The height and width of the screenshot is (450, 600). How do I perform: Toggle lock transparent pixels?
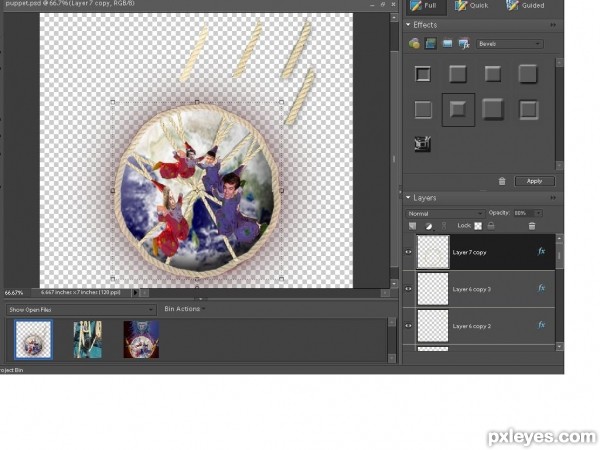(478, 226)
